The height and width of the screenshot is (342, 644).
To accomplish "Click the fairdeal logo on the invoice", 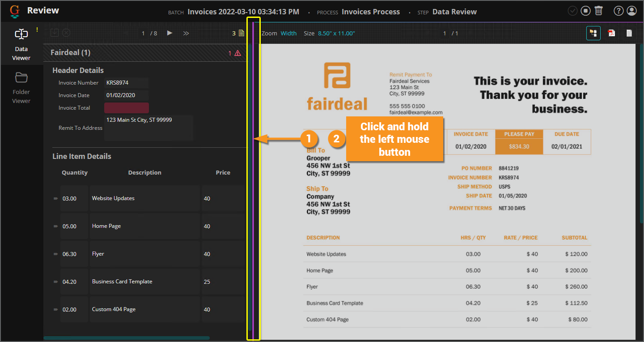I will coord(337,86).
